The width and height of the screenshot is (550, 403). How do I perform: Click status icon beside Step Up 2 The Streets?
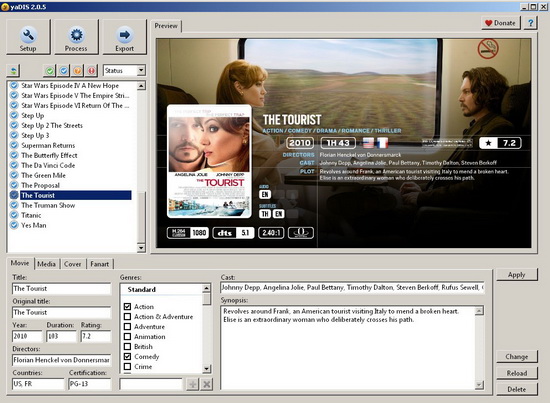14,125
